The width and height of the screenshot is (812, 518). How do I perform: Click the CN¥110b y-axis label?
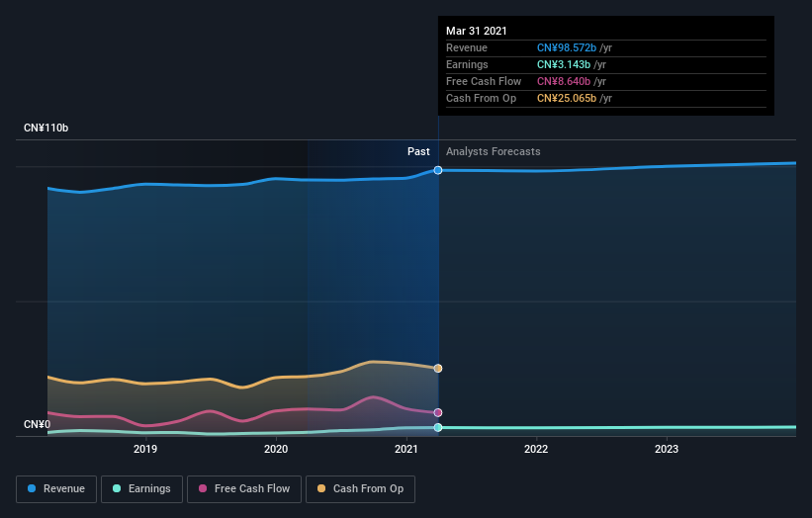46,128
